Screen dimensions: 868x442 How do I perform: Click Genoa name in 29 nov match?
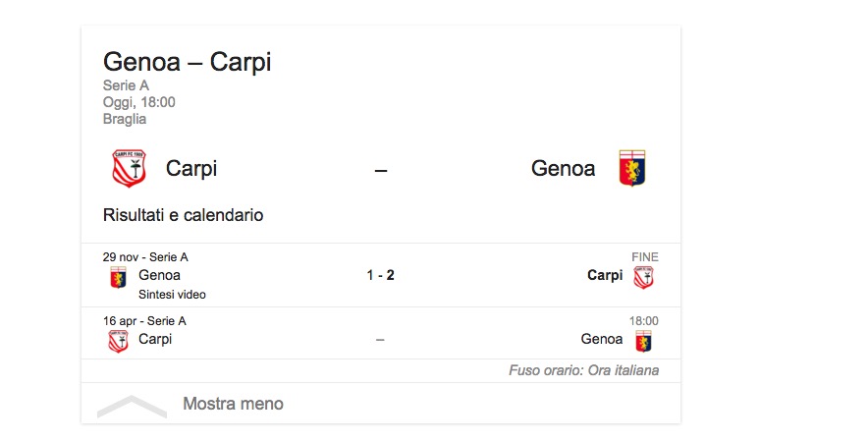tap(160, 275)
